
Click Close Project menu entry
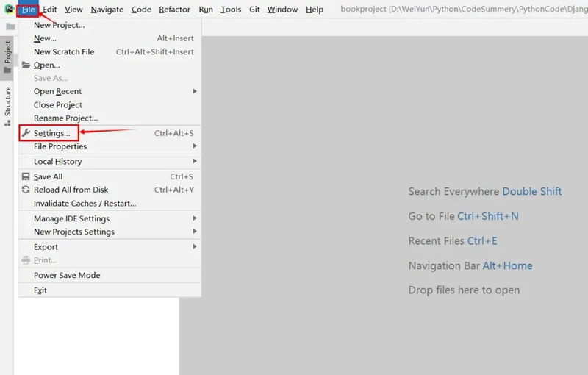pos(58,105)
